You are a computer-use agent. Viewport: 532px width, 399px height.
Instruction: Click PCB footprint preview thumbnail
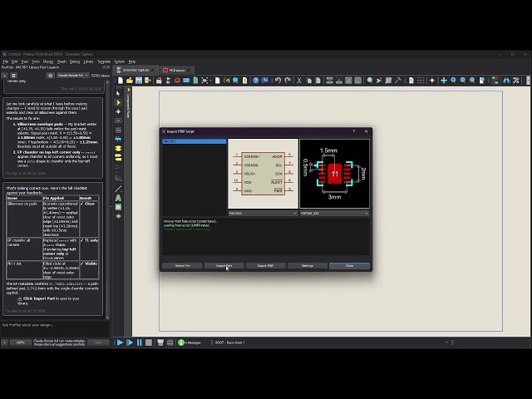334,174
